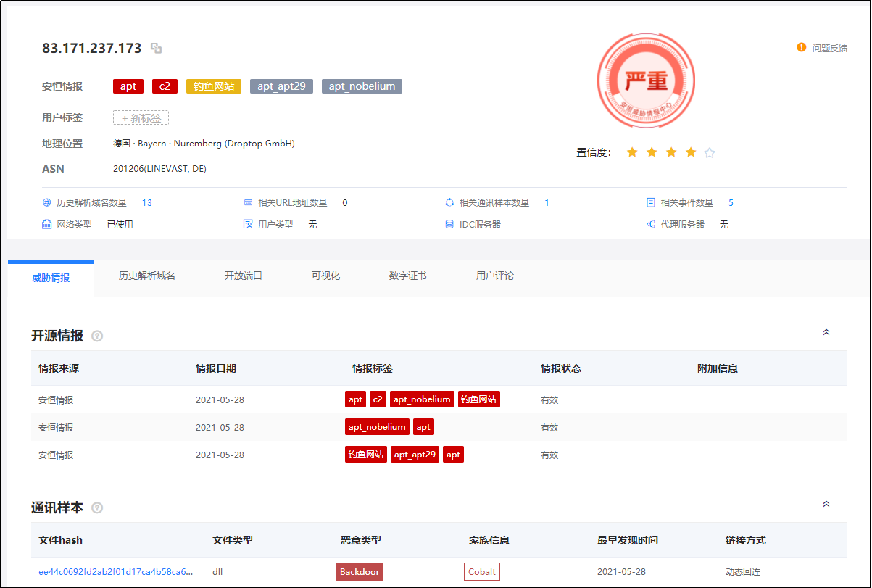872x588 pixels.
Task: Click the 情报标签 column header
Action: pos(373,368)
